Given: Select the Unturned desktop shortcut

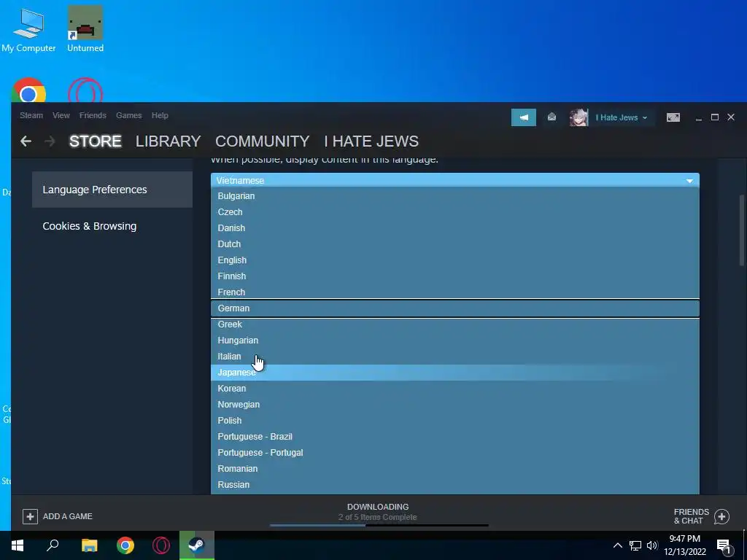Looking at the screenshot, I should [x=85, y=29].
